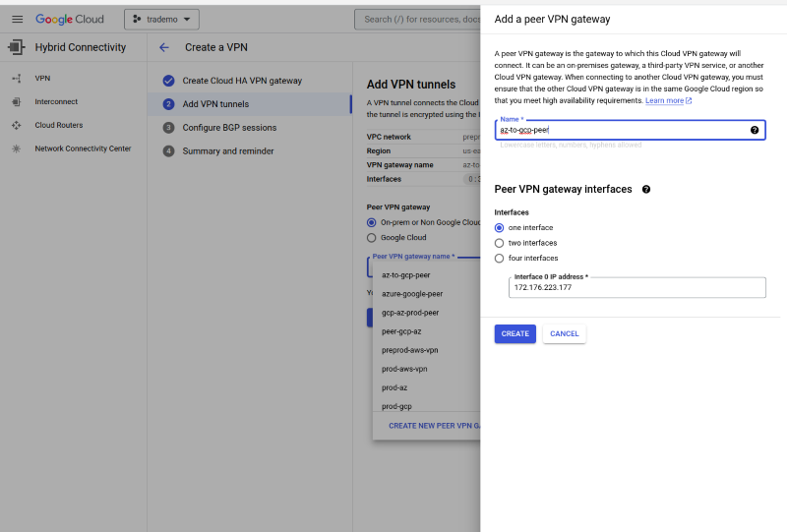Image resolution: width=787 pixels, height=532 pixels.
Task: Open Interconnect from the sidebar
Action: [x=56, y=101]
